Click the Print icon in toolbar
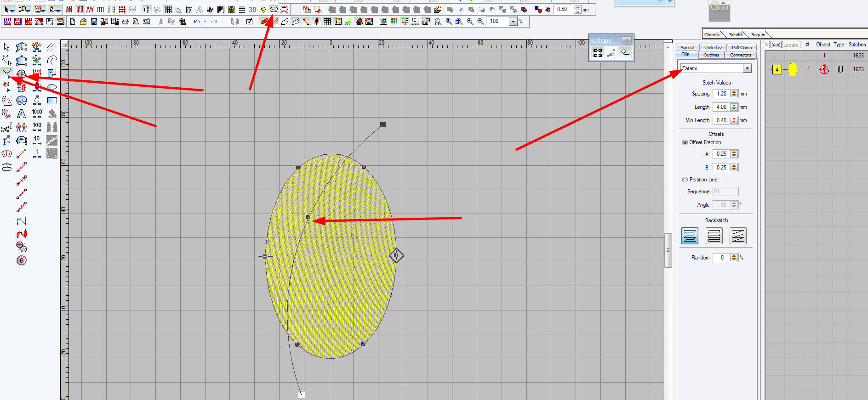The image size is (868, 400). click(x=125, y=22)
